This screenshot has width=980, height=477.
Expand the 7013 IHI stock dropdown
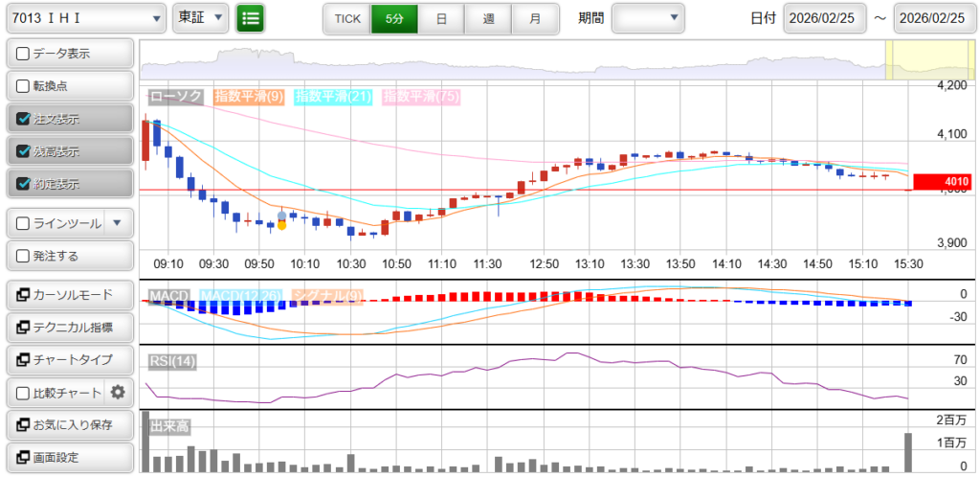(84, 18)
